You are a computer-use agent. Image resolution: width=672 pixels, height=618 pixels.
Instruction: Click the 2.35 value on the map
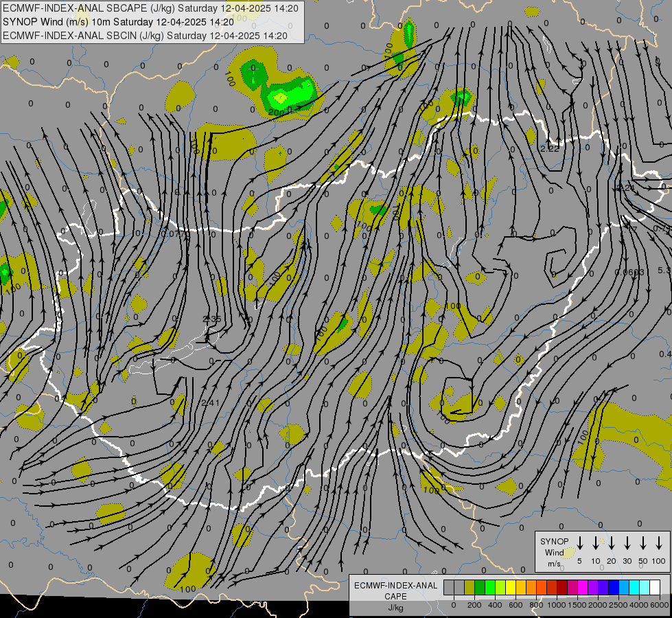tap(212, 319)
